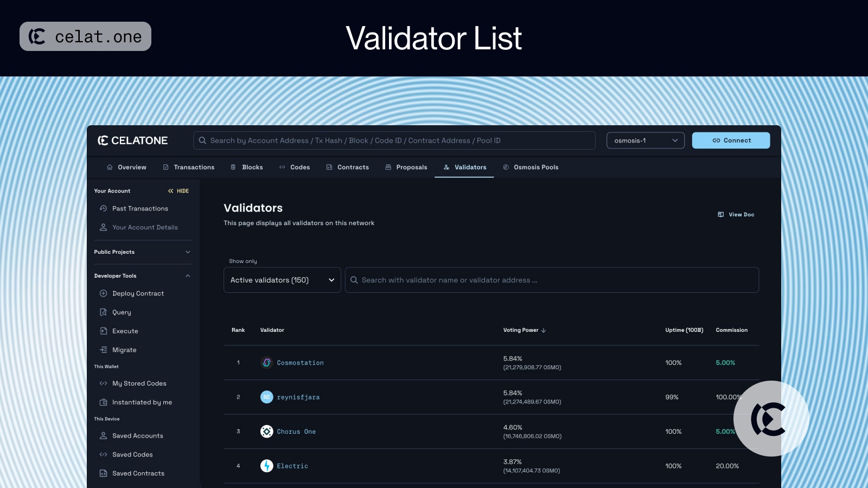
Task: Collapse the Developer Tools section
Action: (x=143, y=276)
